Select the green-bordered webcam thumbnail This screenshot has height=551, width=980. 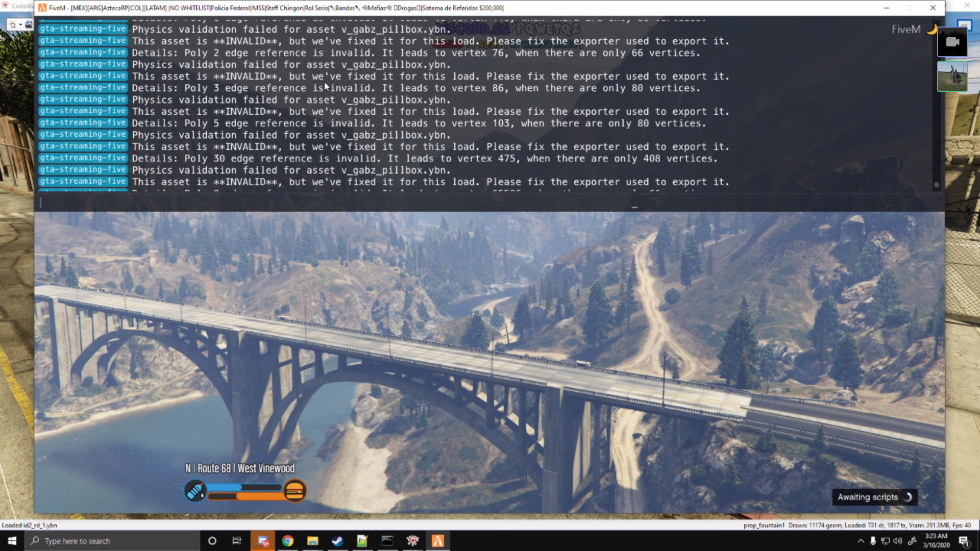[x=952, y=77]
